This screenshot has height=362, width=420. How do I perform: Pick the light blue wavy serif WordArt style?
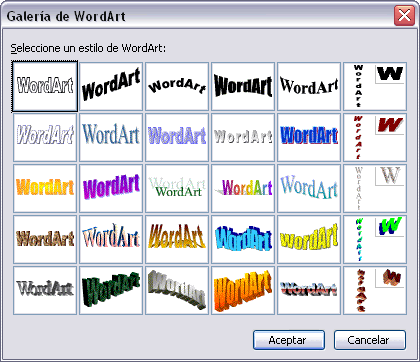tap(309, 188)
